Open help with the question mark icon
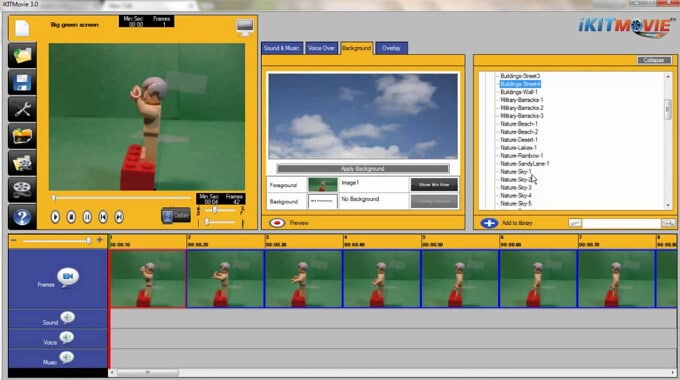Image resolution: width=680 pixels, height=380 pixels. (x=22, y=216)
